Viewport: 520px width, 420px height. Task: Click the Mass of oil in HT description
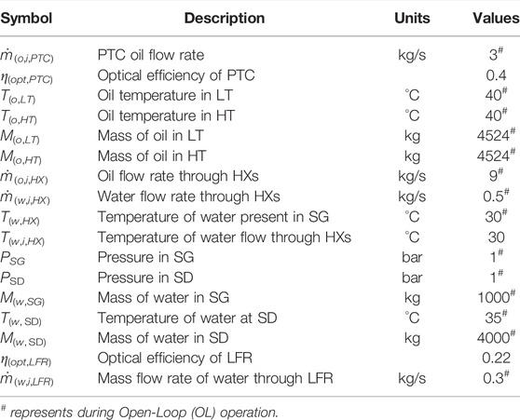[152, 156]
